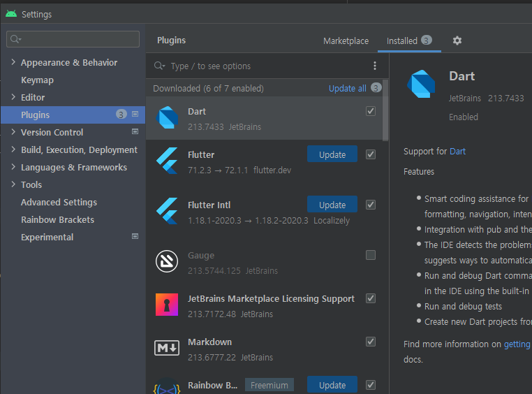Click the project-level icon beside Plugins

point(135,115)
